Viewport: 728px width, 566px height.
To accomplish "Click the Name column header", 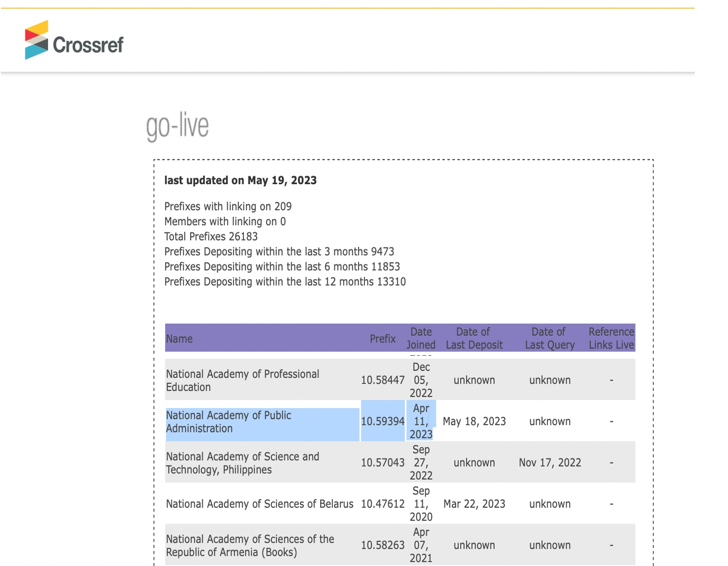I will [179, 339].
